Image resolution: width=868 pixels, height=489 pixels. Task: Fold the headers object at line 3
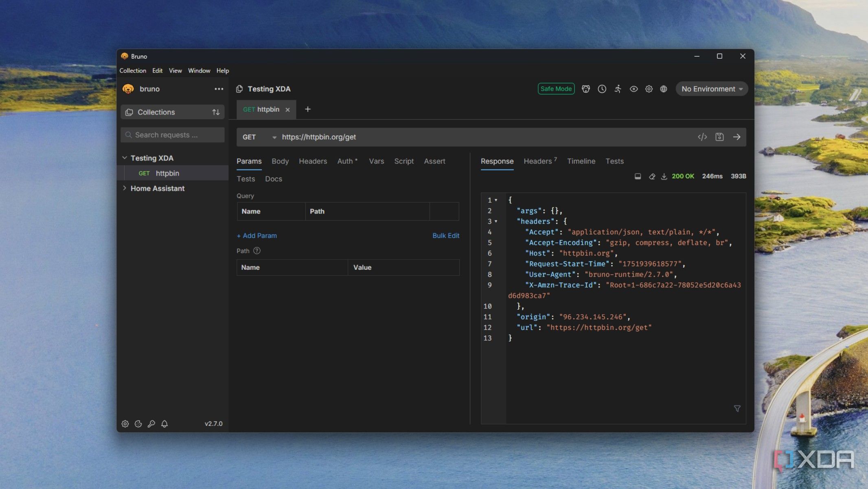[x=496, y=221]
